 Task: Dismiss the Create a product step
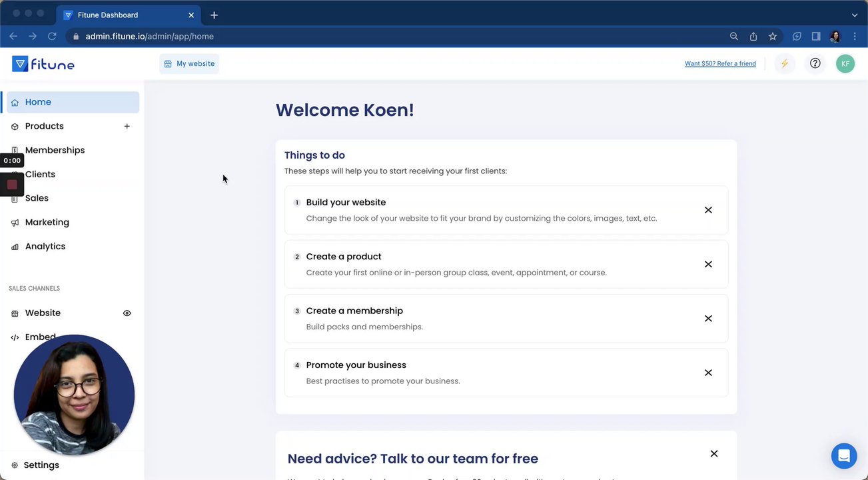[708, 264]
